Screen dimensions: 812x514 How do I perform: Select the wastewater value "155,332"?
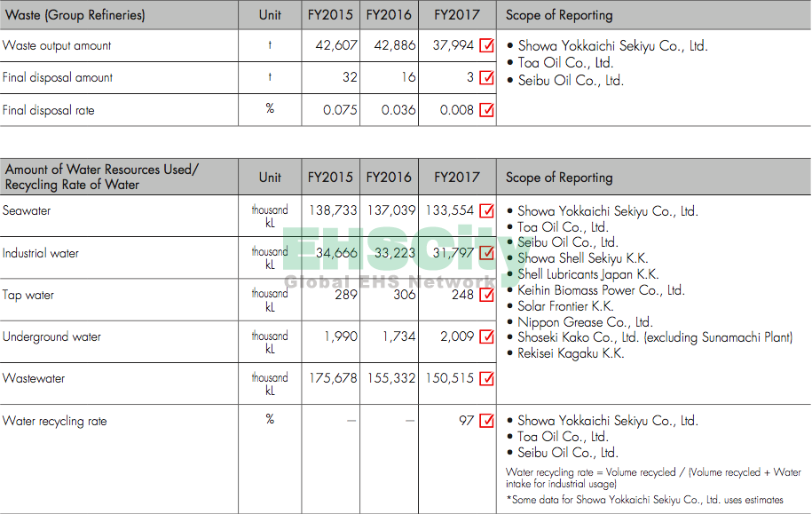pyautogui.click(x=391, y=378)
